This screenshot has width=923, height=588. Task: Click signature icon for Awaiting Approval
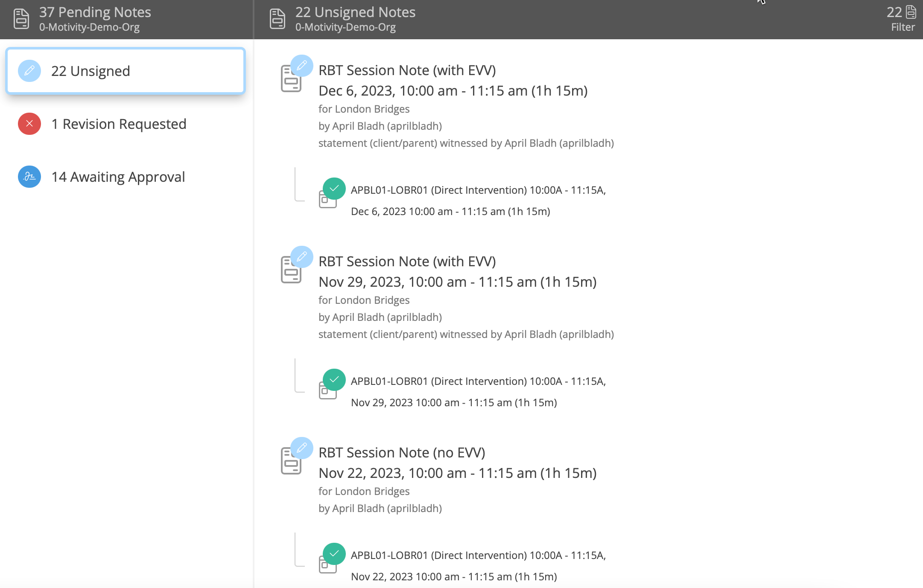click(29, 177)
